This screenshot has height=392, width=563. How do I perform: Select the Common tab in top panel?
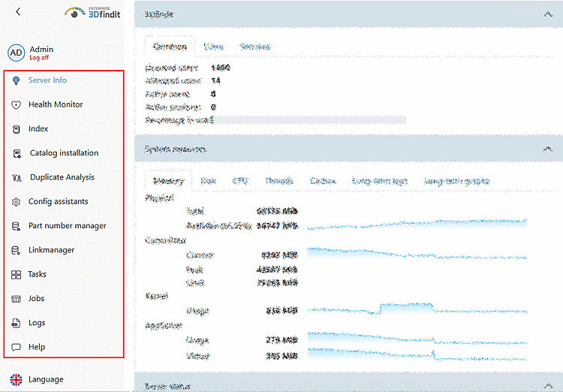coord(170,47)
